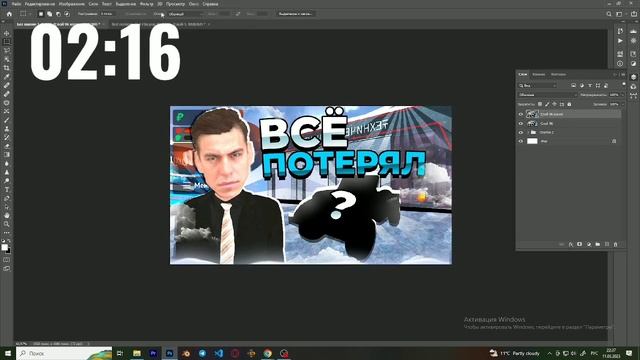Screen dimensions: 640x360
Task: Switch to the Каналы tab
Action: point(539,74)
